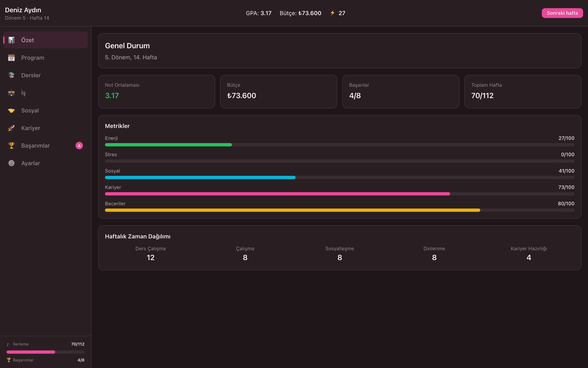
Task: Click the Toplam Hafta 70/112 card
Action: click(523, 92)
